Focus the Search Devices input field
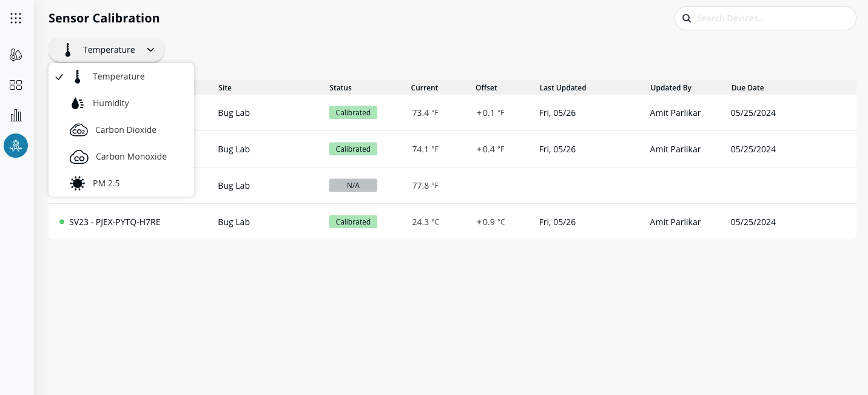This screenshot has width=868, height=395. pyautogui.click(x=770, y=18)
